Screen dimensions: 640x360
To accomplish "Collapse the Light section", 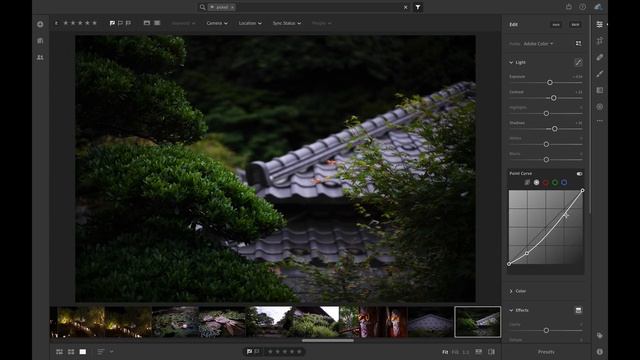I will [511, 62].
